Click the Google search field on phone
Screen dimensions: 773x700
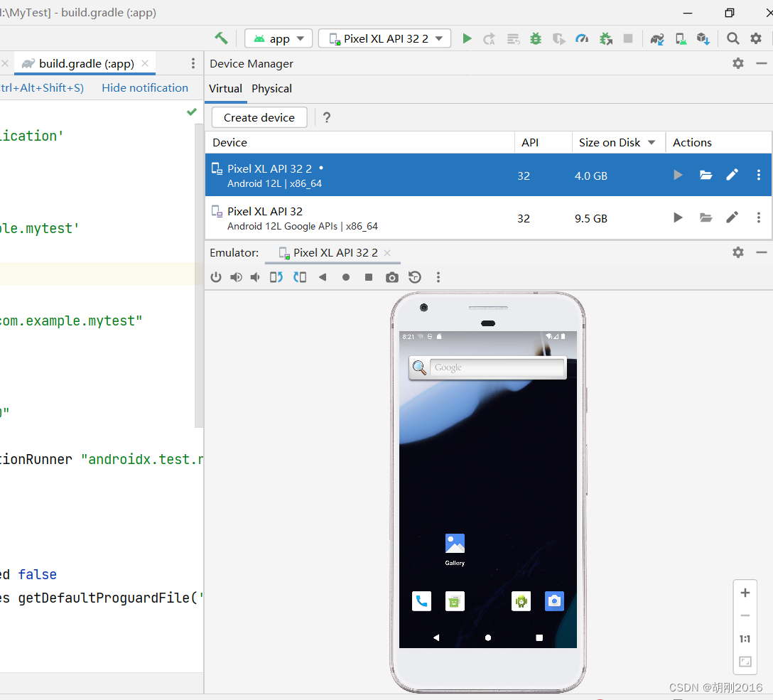[497, 367]
